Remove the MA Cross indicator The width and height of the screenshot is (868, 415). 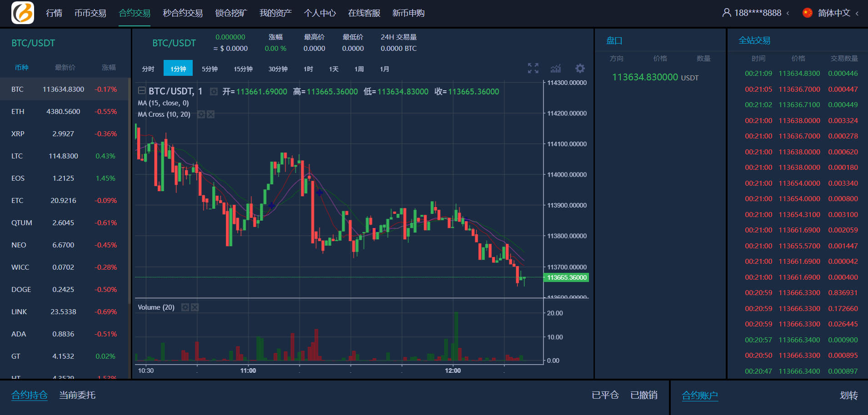coord(211,114)
